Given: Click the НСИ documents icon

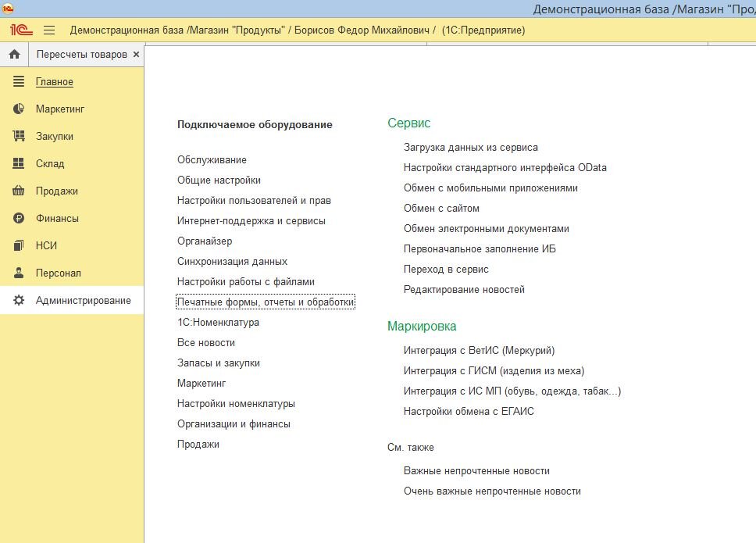Looking at the screenshot, I should click(x=18, y=245).
